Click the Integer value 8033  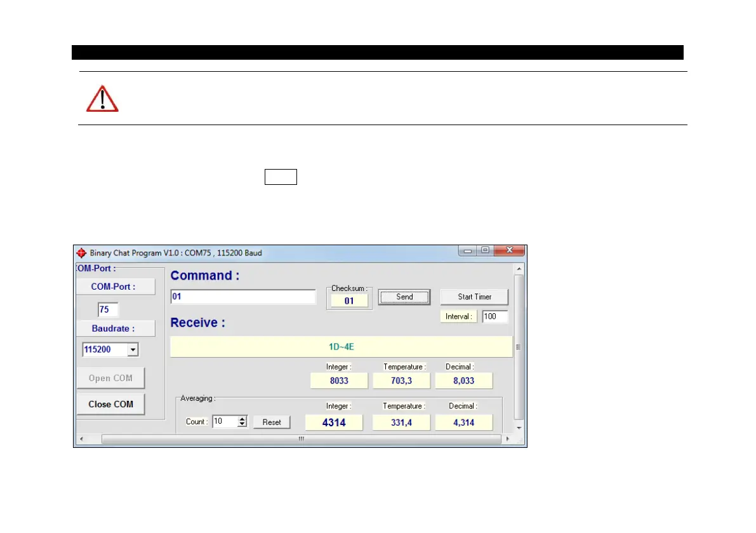tap(339, 381)
